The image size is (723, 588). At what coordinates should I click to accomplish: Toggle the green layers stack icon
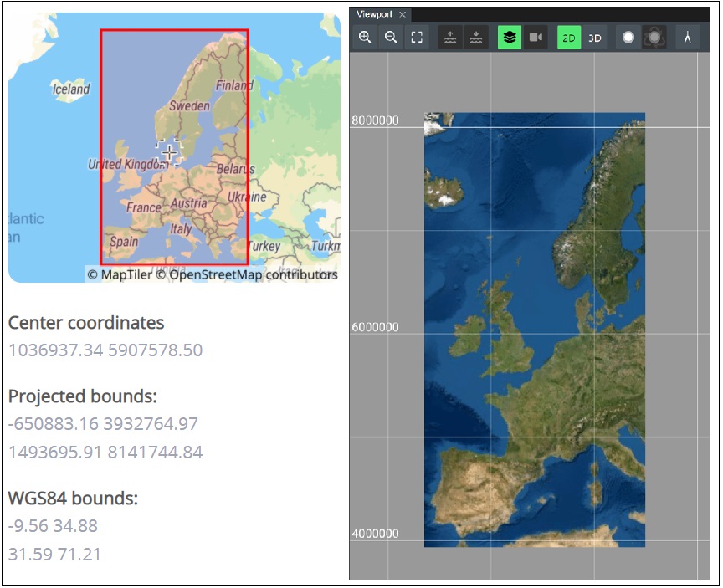[510, 38]
